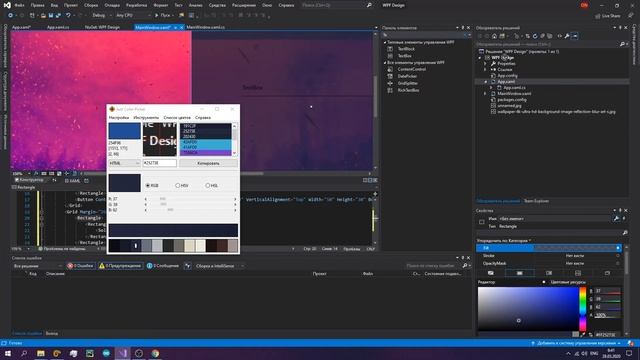Click the Fill property marker square

coord(618,248)
